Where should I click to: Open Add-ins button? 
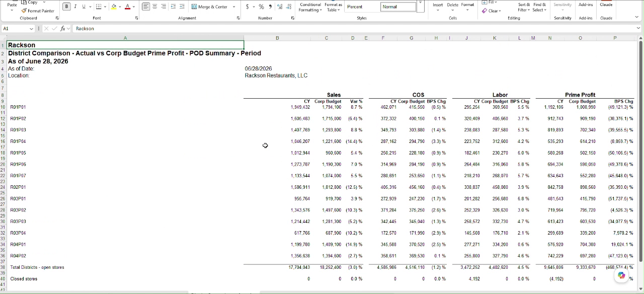pyautogui.click(x=586, y=5)
